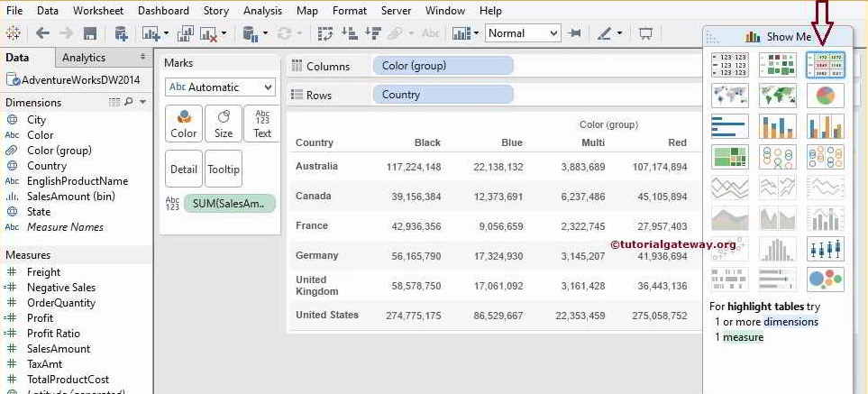Click the Tableau start page logo icon
The width and height of the screenshot is (868, 394).
coord(13,33)
